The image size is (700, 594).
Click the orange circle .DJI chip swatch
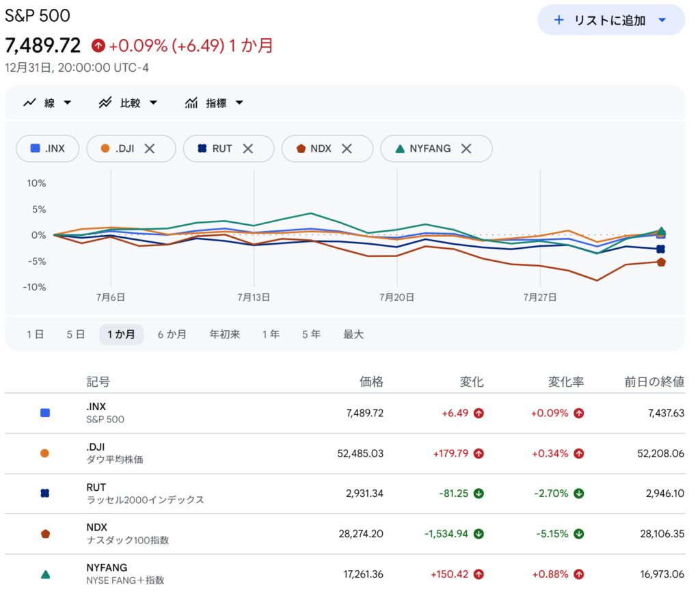click(105, 148)
